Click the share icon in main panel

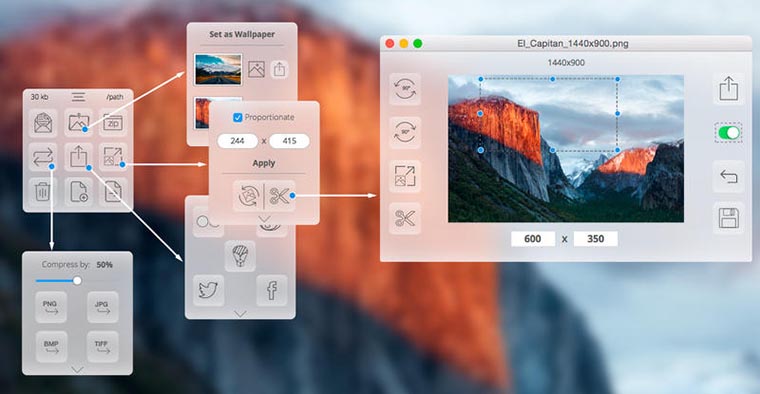[78, 157]
